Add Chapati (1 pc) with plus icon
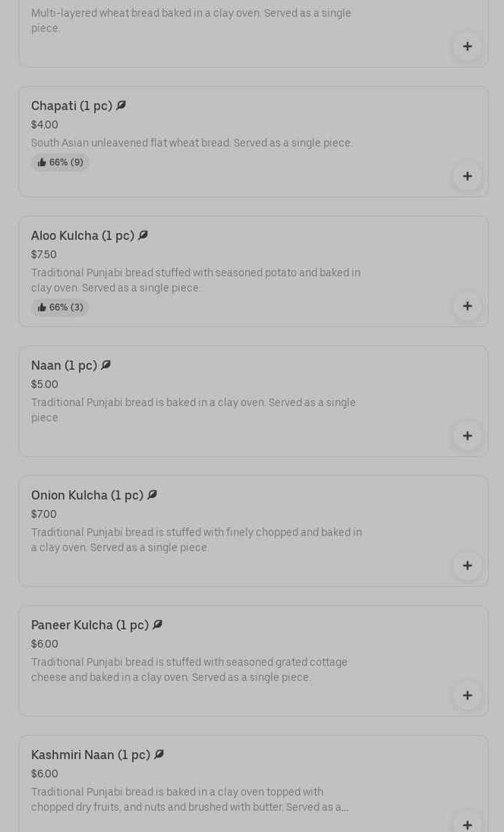 [468, 176]
